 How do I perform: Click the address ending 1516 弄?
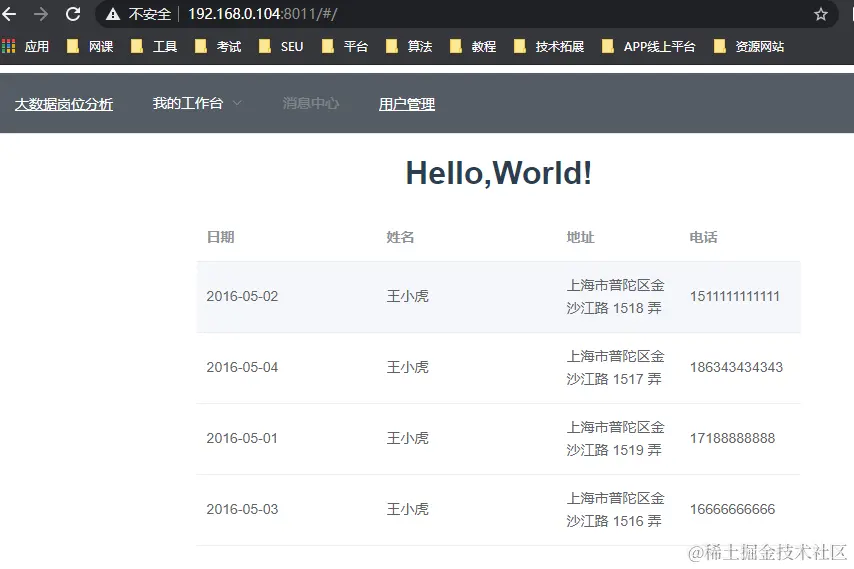coord(615,510)
